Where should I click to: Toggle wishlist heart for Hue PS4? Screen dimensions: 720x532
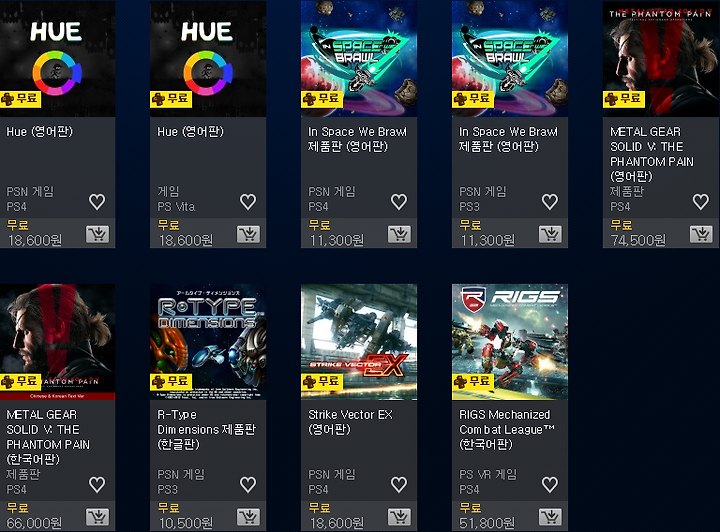tap(97, 202)
